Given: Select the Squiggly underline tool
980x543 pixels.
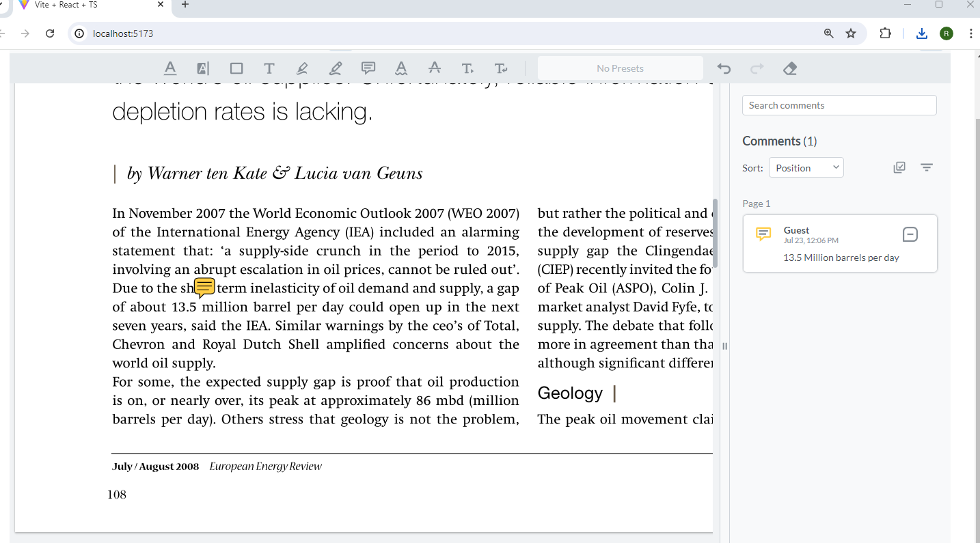Looking at the screenshot, I should pyautogui.click(x=401, y=68).
